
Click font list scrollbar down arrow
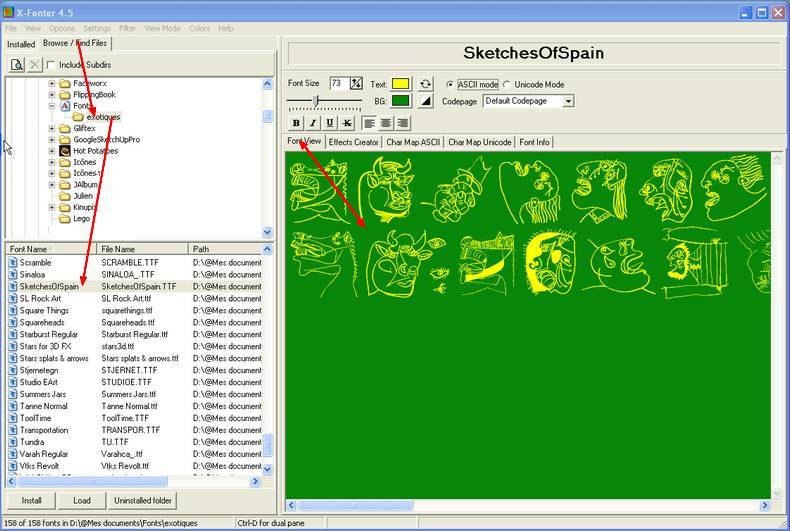click(267, 469)
